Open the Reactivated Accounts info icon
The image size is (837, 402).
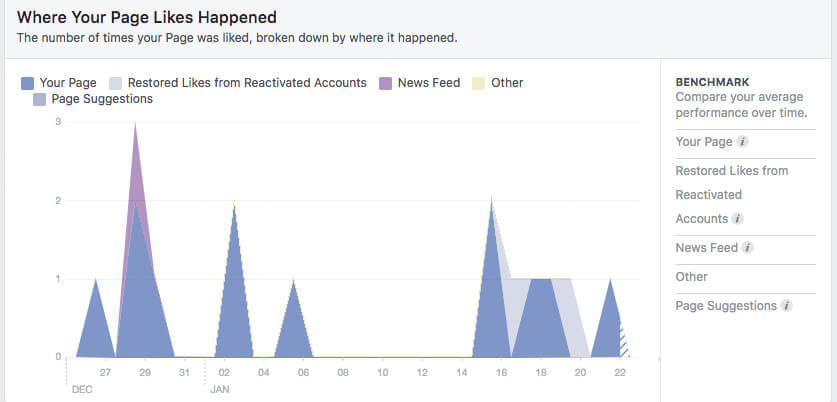[x=737, y=219]
